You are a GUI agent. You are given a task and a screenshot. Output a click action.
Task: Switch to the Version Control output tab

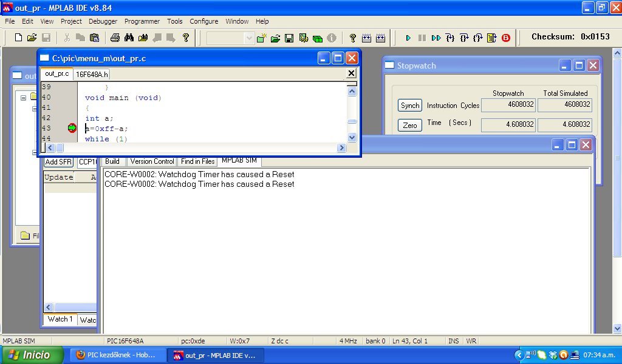pyautogui.click(x=152, y=161)
